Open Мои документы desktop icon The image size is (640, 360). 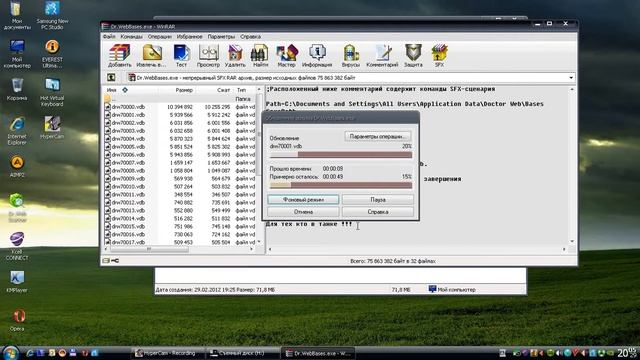pos(17,16)
